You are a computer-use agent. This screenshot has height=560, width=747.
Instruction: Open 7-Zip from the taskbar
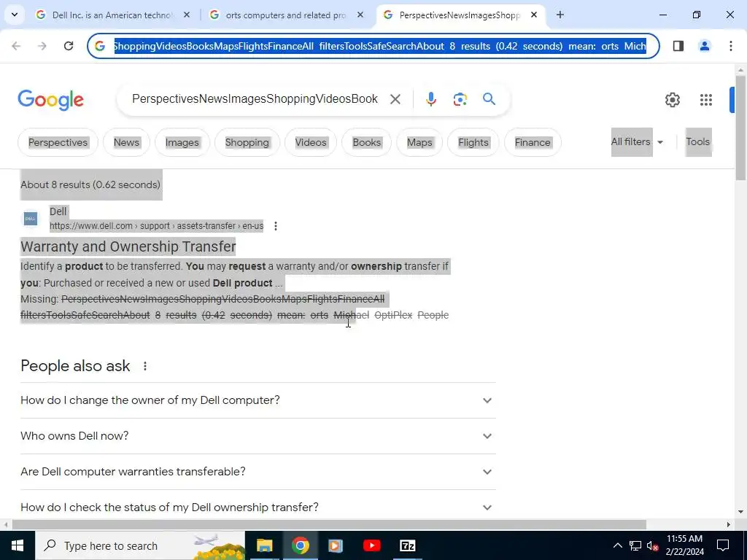[407, 545]
